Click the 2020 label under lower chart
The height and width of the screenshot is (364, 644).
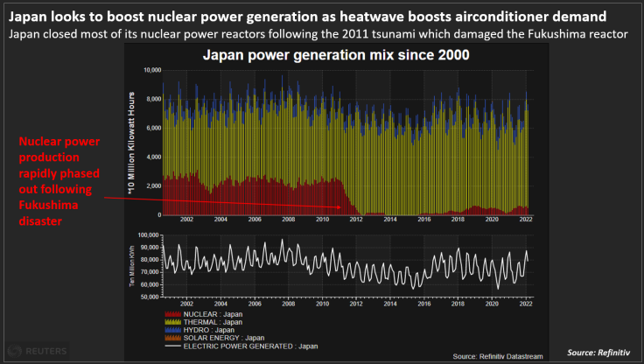click(x=492, y=304)
